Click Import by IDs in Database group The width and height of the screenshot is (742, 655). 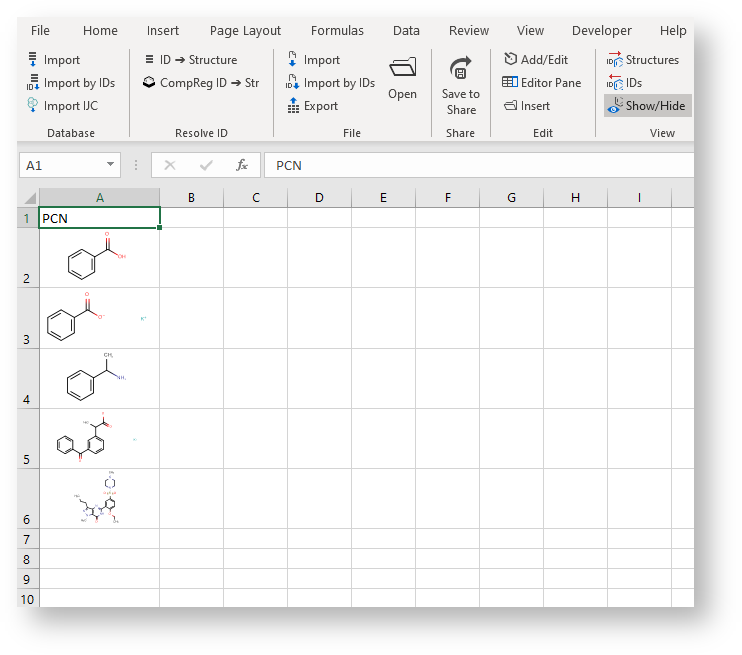tap(33, 83)
